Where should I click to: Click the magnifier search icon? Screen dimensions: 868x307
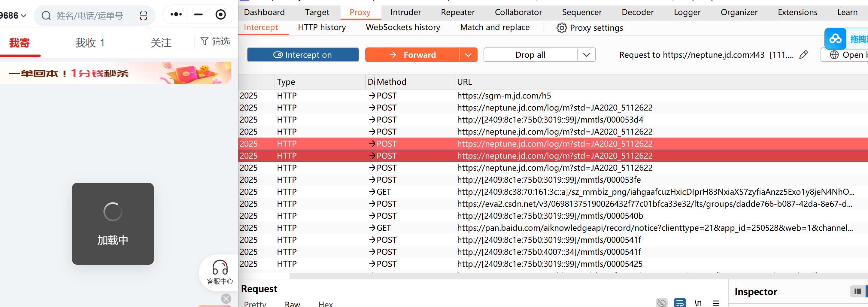(x=46, y=16)
